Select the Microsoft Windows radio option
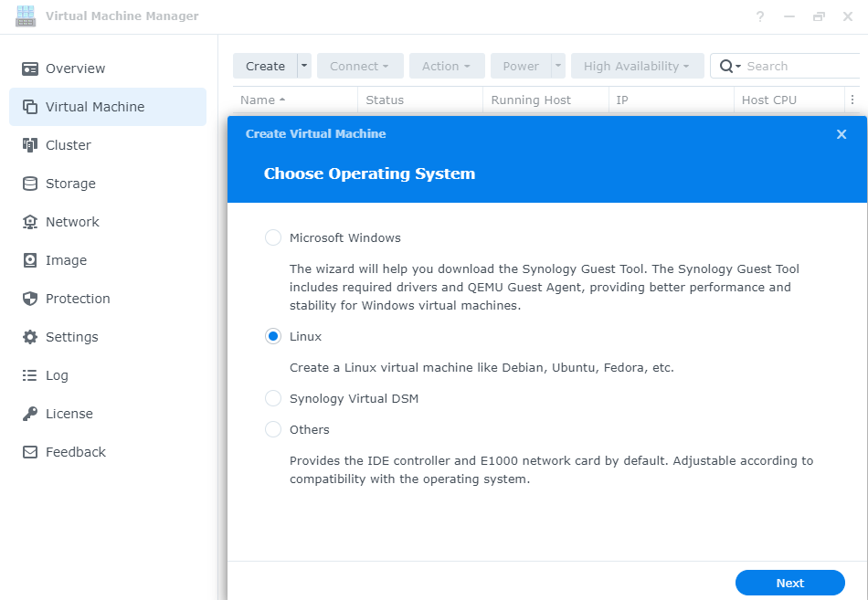This screenshot has width=868, height=600. pyautogui.click(x=273, y=237)
